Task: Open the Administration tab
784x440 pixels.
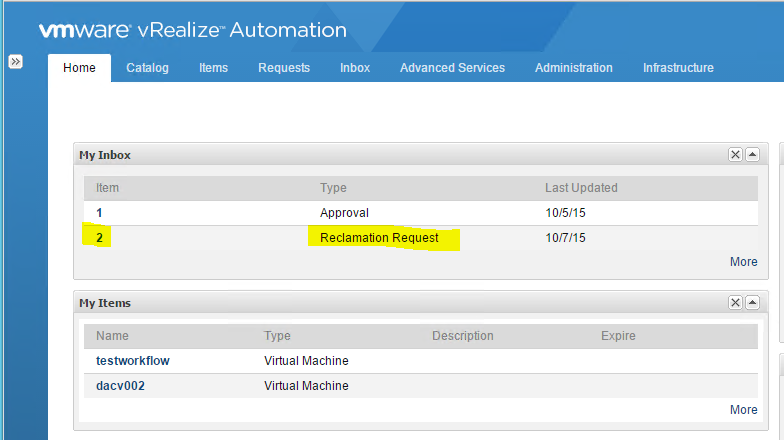Action: (574, 68)
